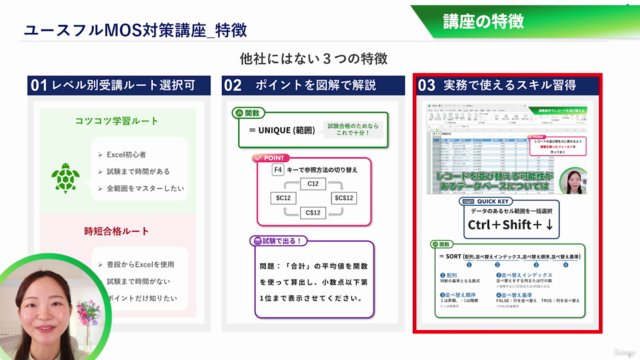
Task: Select the 講座の特徴 green banner
Action: pos(525,22)
